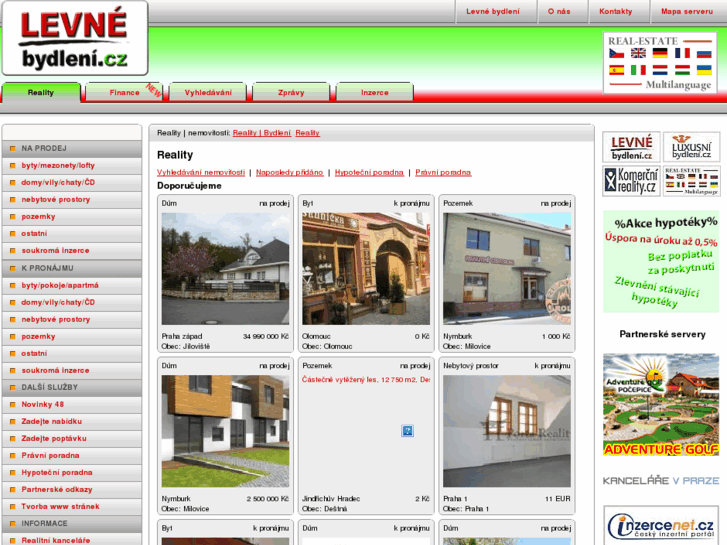Select pozemky under K pronájmu
This screenshot has width=727, height=545.
coord(72,336)
